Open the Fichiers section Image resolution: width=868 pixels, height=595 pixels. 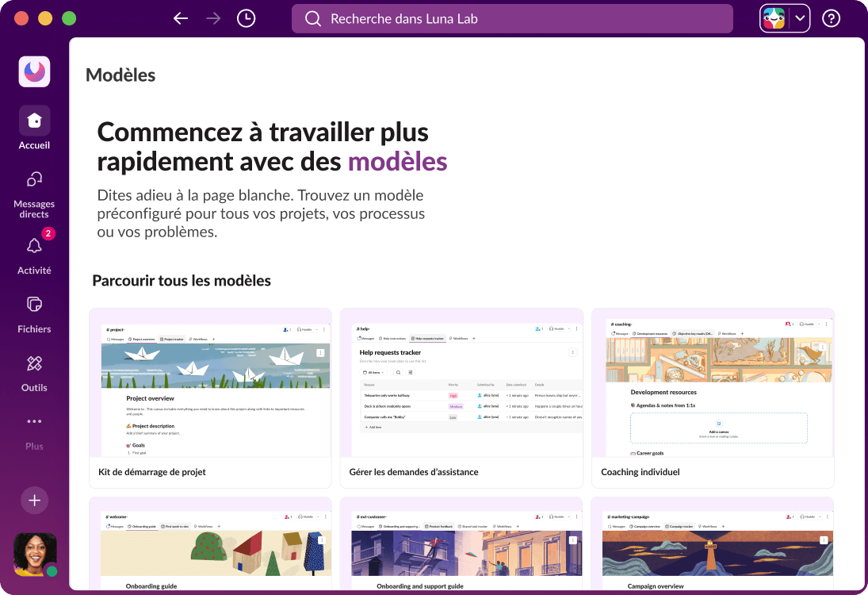pyautogui.click(x=34, y=312)
